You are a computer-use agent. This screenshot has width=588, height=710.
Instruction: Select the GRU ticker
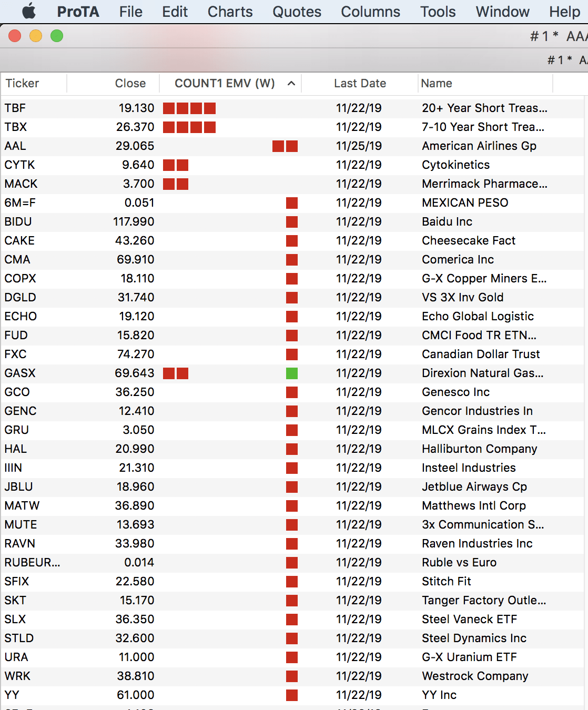[16, 430]
